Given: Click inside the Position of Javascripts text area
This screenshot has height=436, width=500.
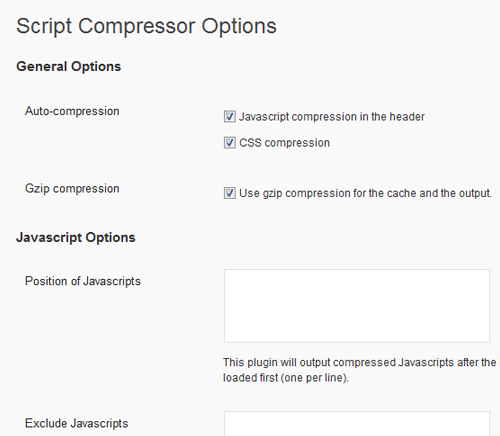Looking at the screenshot, I should click(x=357, y=306).
